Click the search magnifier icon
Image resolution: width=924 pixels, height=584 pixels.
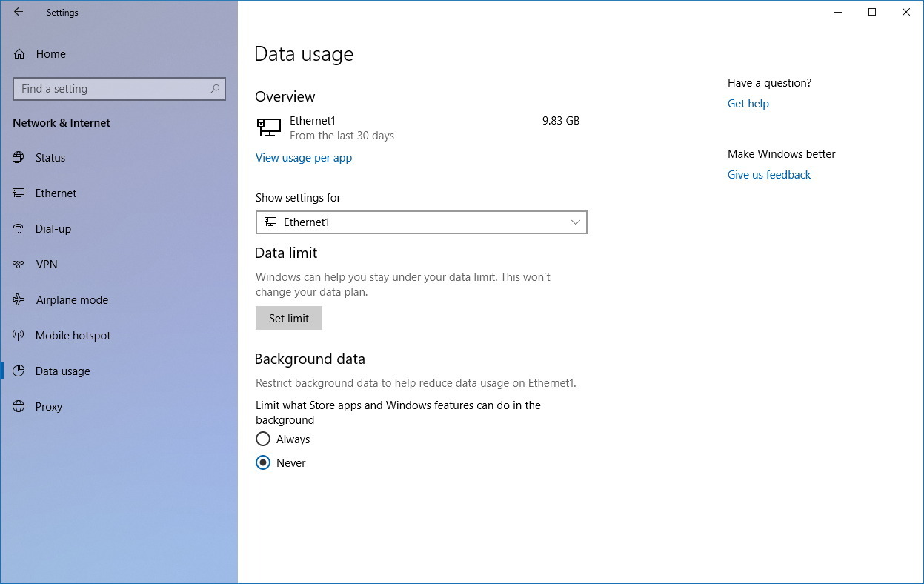click(x=215, y=89)
